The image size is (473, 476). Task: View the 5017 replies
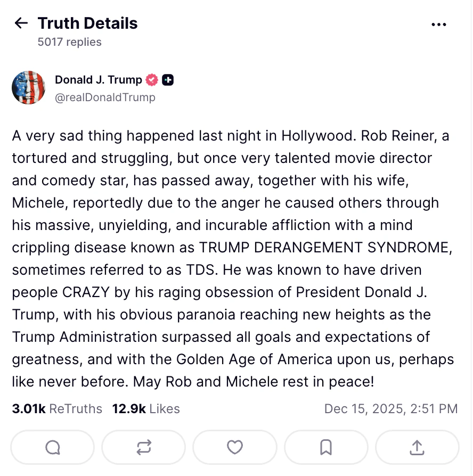pos(70,42)
